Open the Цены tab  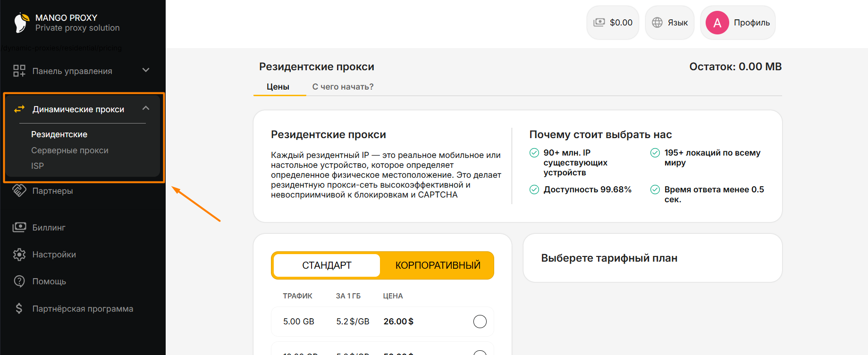click(x=278, y=87)
